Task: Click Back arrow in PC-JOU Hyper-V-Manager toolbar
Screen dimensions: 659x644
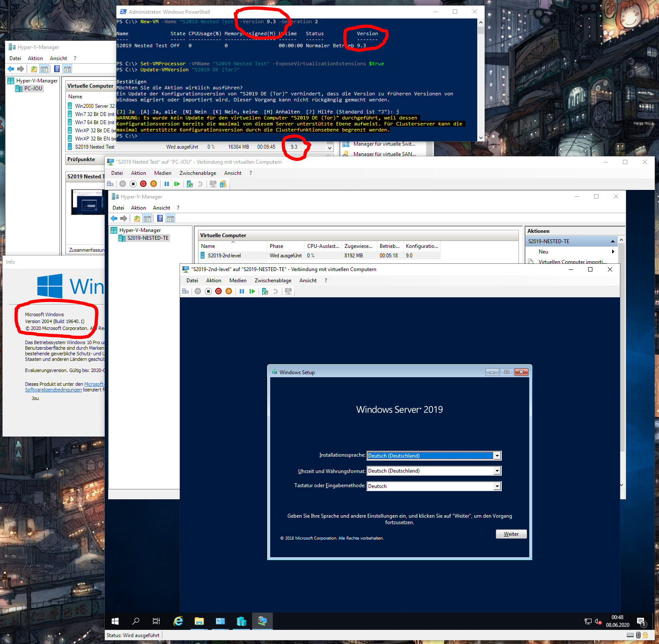Action: tap(11, 69)
